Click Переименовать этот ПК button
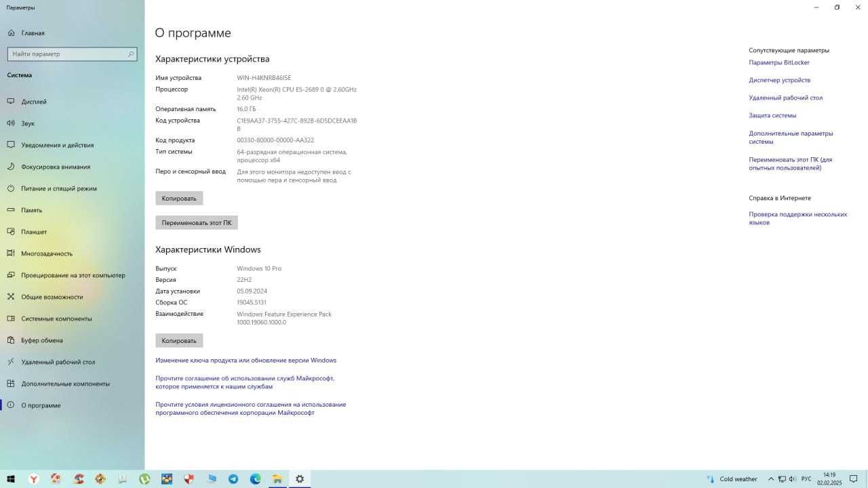 tap(197, 222)
